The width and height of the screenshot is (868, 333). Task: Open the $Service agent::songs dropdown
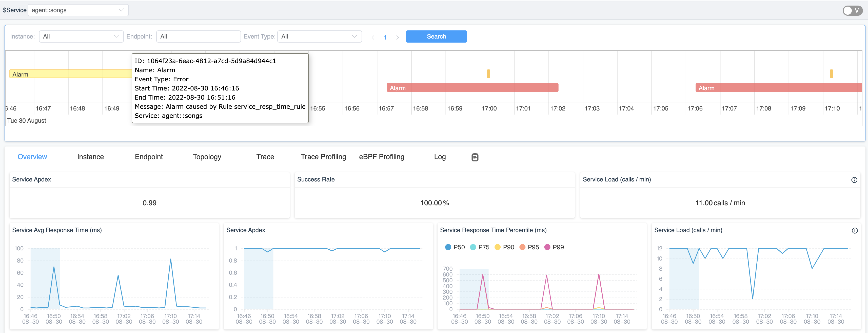(78, 10)
